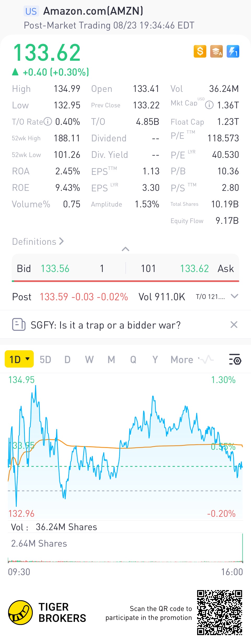Switch to the 5D chart tab
Viewport: 251px width, 644px height.
click(x=45, y=360)
